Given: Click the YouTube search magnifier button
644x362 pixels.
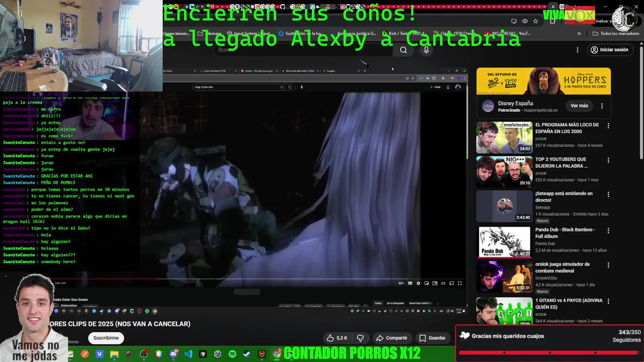Looking at the screenshot, I should tap(404, 50).
